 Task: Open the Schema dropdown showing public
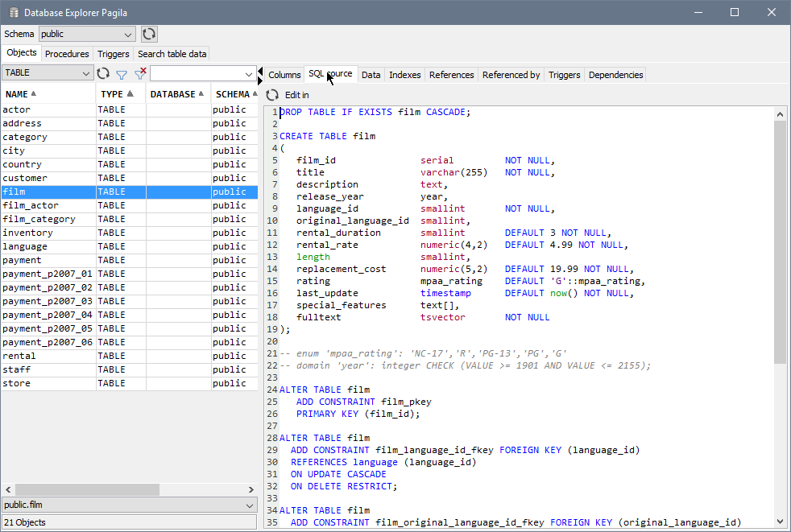pyautogui.click(x=87, y=34)
